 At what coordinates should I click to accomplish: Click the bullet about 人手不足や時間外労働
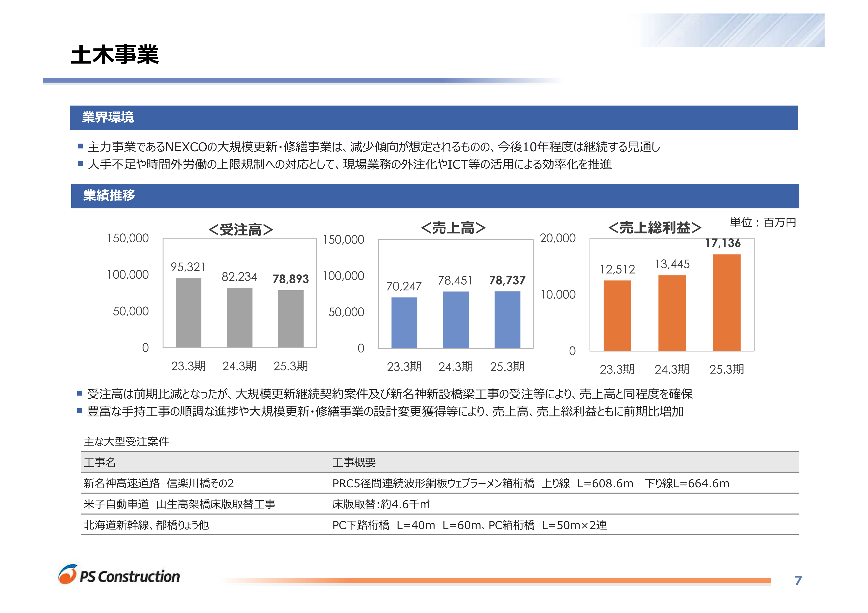[350, 164]
